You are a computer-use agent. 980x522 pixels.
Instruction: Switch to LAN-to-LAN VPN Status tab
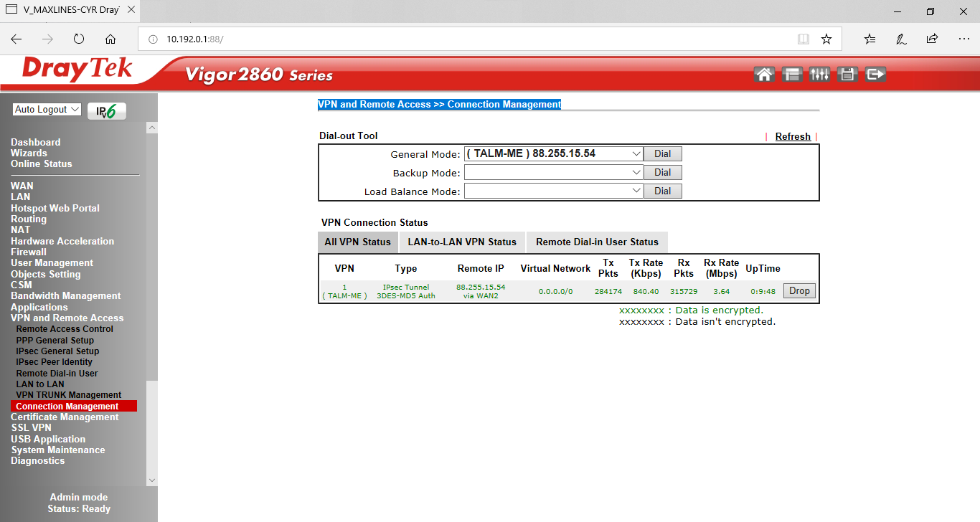pyautogui.click(x=462, y=242)
